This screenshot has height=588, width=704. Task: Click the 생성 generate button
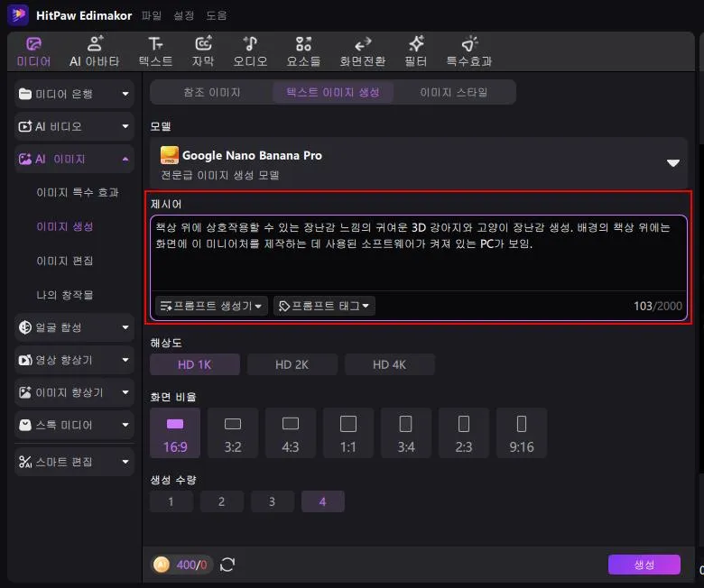pyautogui.click(x=644, y=565)
